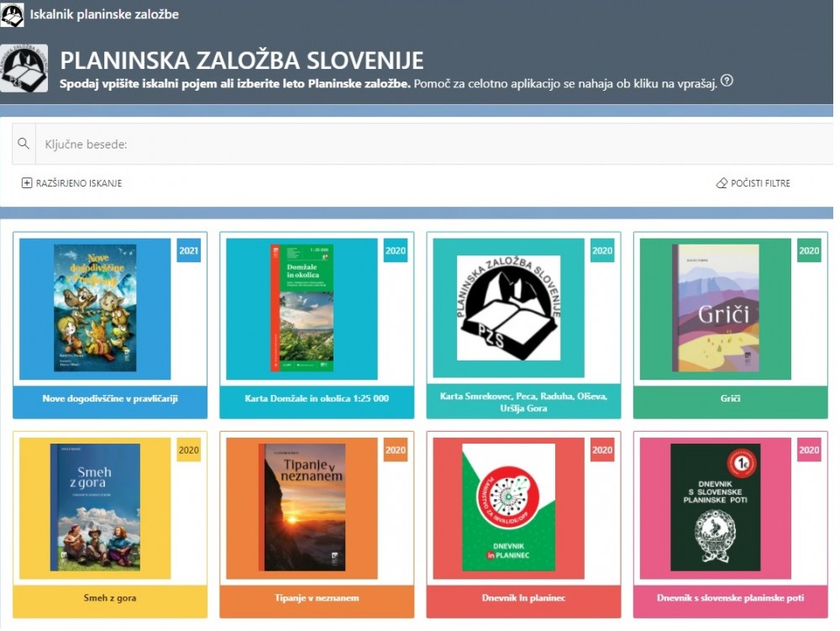Open the Smeh z gora book cover
Screen dimensions: 840x631
tap(95, 508)
